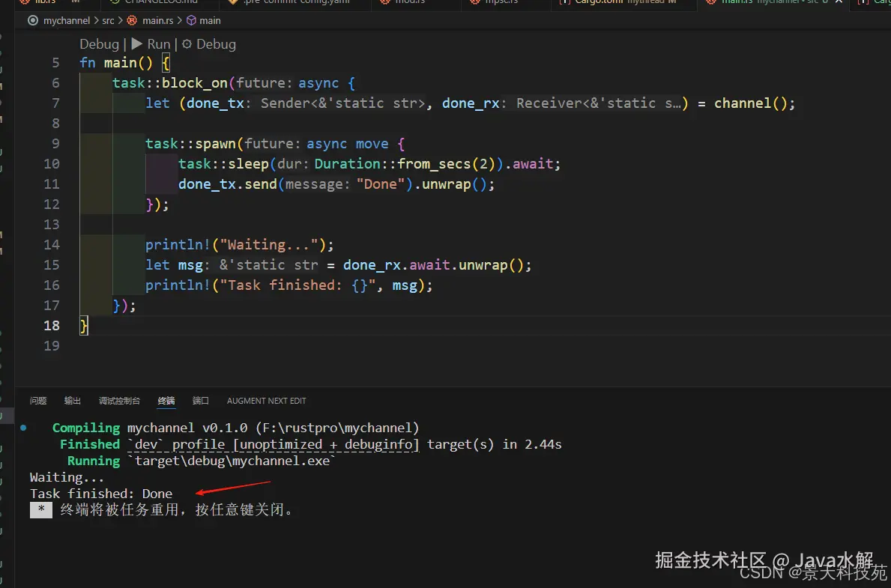This screenshot has width=891, height=588.
Task: Click the 'msg' variable declaration on line 15
Action: [x=190, y=265]
